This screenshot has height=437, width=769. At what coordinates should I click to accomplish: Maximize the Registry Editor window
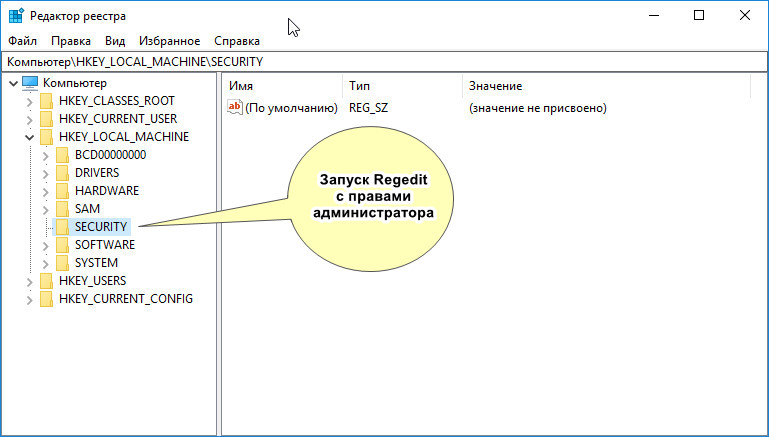(x=699, y=16)
